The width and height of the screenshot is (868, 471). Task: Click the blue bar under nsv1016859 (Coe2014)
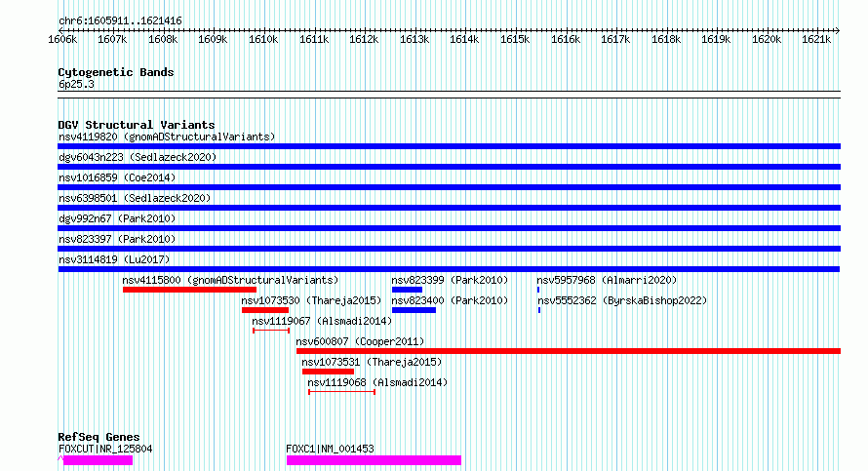449,187
